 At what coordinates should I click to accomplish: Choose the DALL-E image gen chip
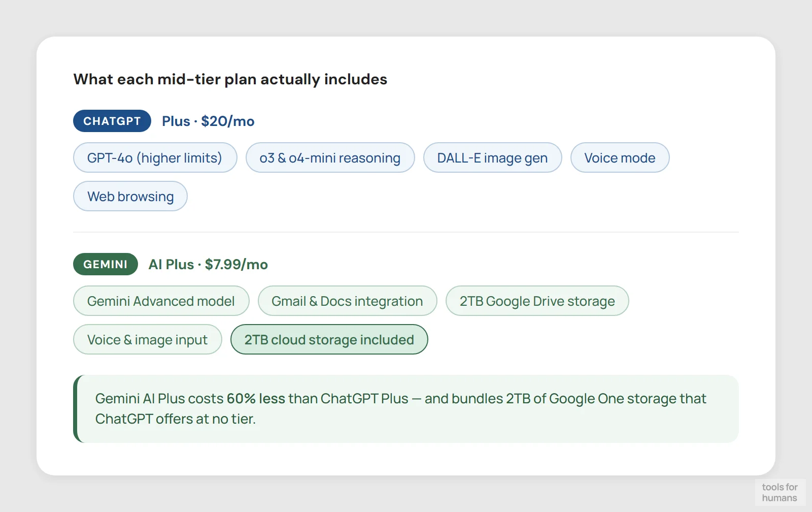tap(492, 158)
